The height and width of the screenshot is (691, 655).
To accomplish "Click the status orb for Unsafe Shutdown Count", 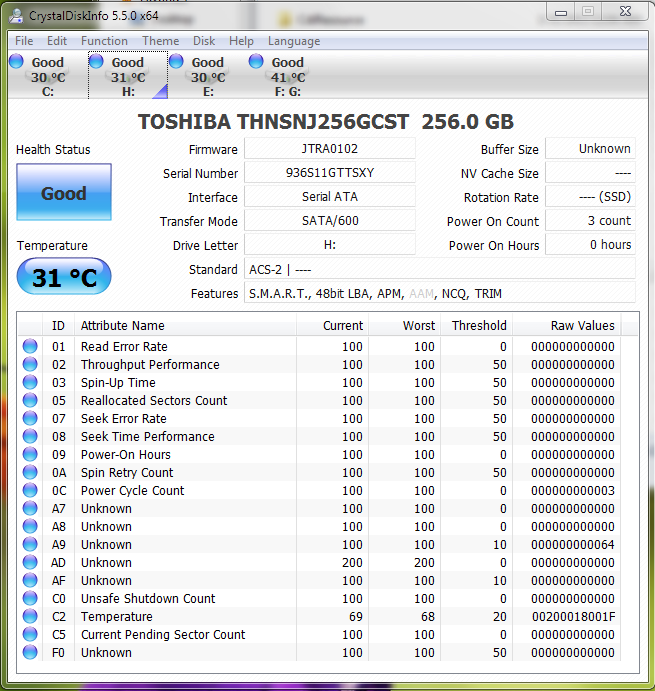I will 30,599.
